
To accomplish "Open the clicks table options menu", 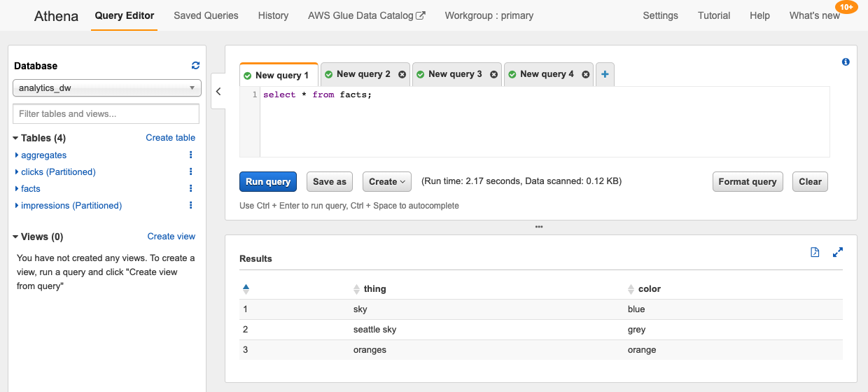I will pos(191,171).
